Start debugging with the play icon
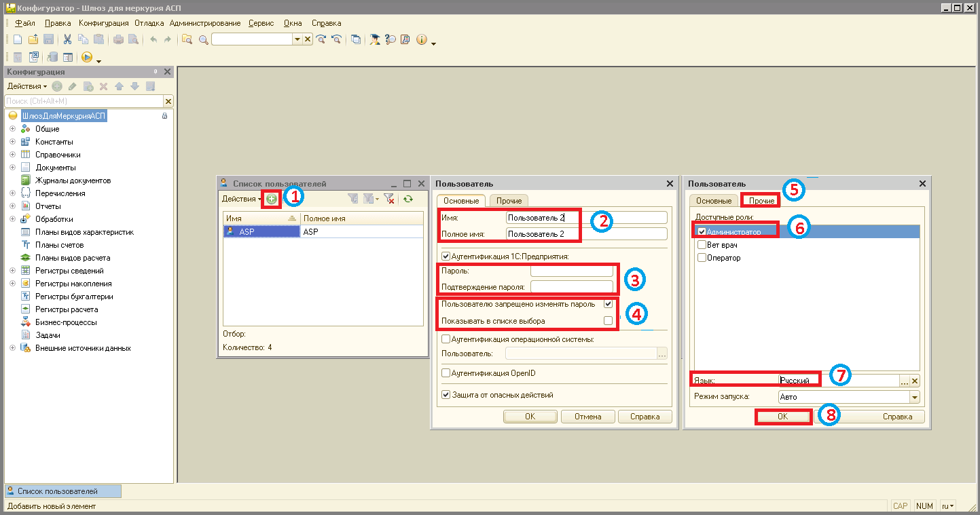 tap(87, 57)
